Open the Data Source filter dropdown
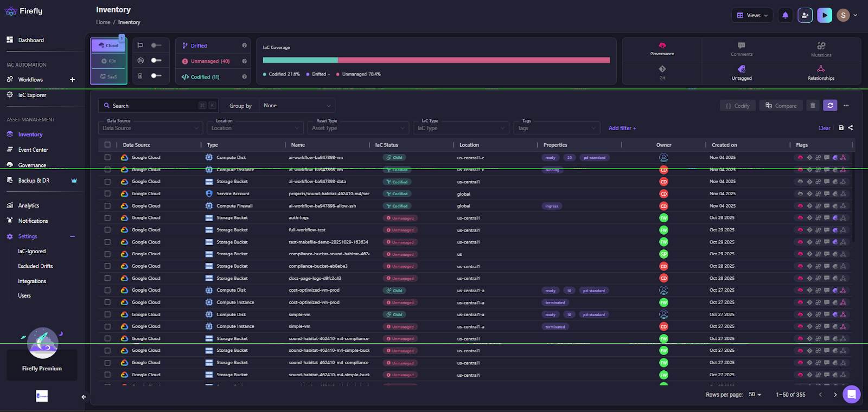The height and width of the screenshot is (412, 868). 151,128
